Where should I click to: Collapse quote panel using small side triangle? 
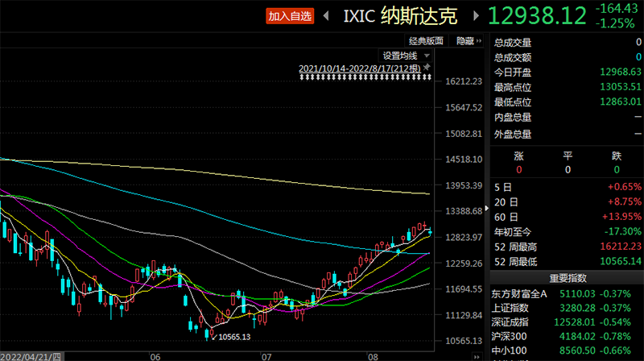[487, 208]
